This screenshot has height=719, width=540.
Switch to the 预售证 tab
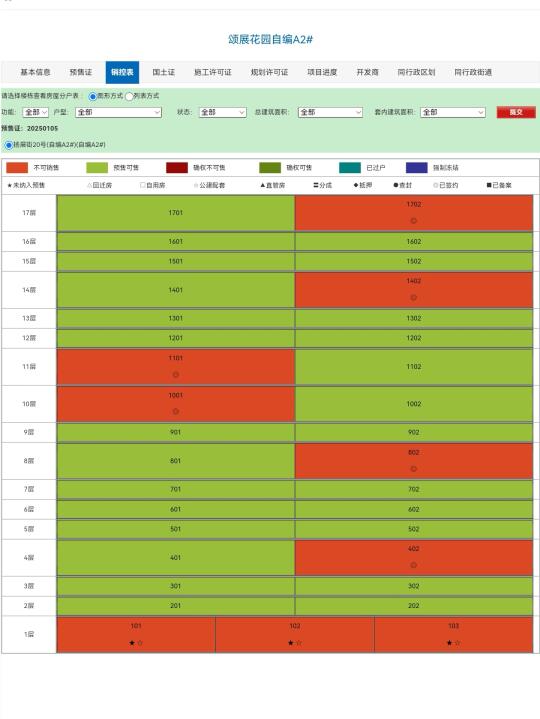coord(81,72)
